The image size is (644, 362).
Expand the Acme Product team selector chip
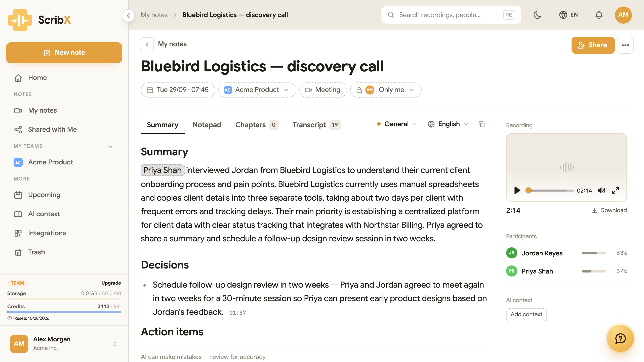click(257, 90)
